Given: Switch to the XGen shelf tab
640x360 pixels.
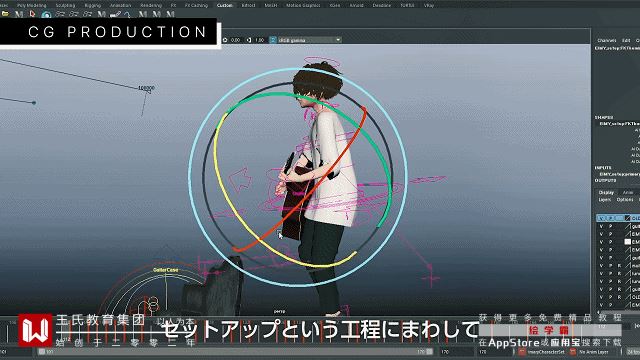Looking at the screenshot, I should pyautogui.click(x=335, y=5).
